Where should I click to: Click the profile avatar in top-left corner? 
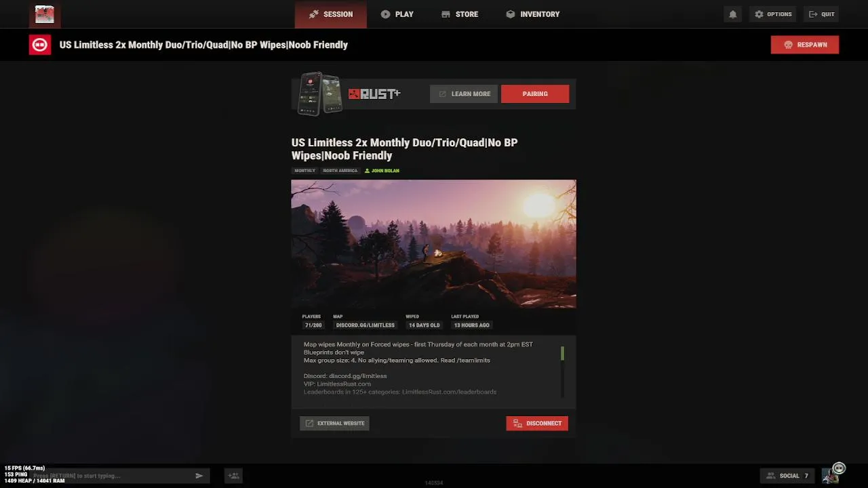(x=45, y=14)
